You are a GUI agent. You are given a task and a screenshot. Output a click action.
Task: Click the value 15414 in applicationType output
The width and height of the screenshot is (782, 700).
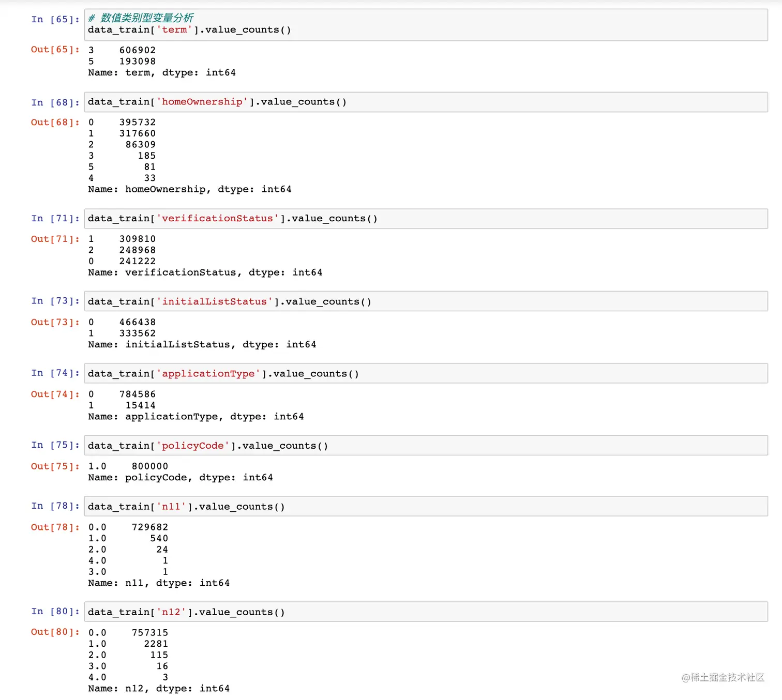[141, 405]
